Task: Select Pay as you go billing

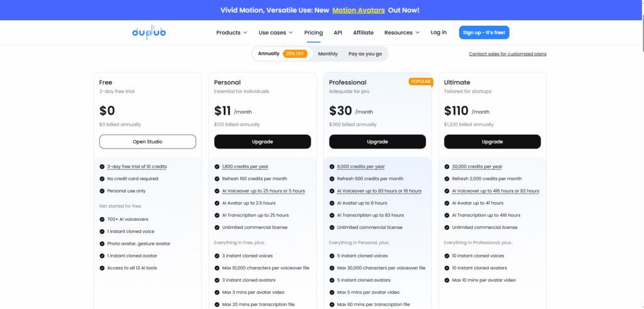Action: (365, 54)
